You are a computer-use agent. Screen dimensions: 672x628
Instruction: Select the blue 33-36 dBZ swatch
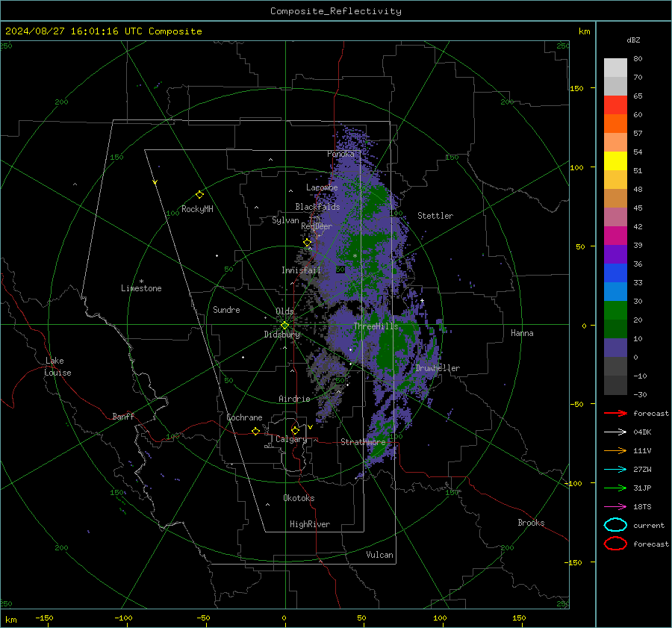[x=615, y=273]
